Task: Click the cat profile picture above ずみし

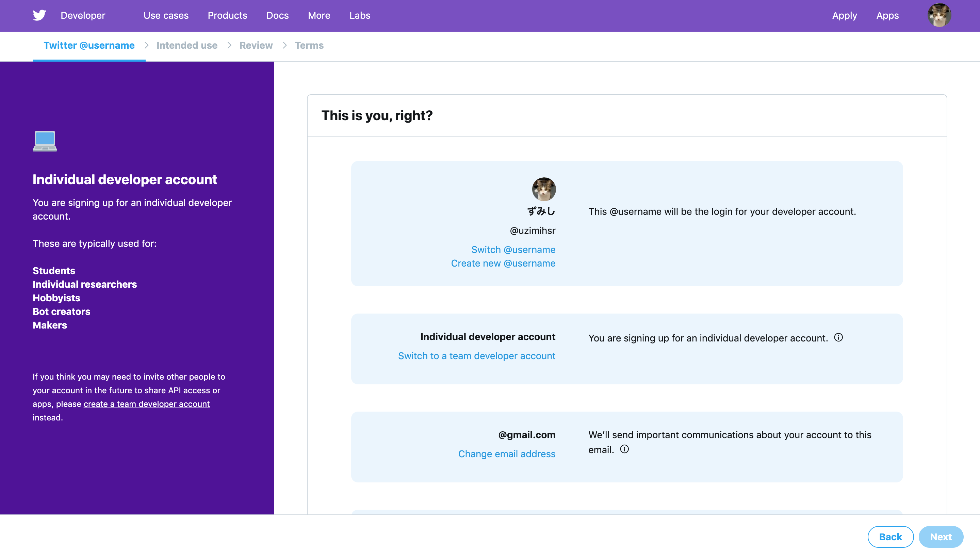Action: (544, 189)
